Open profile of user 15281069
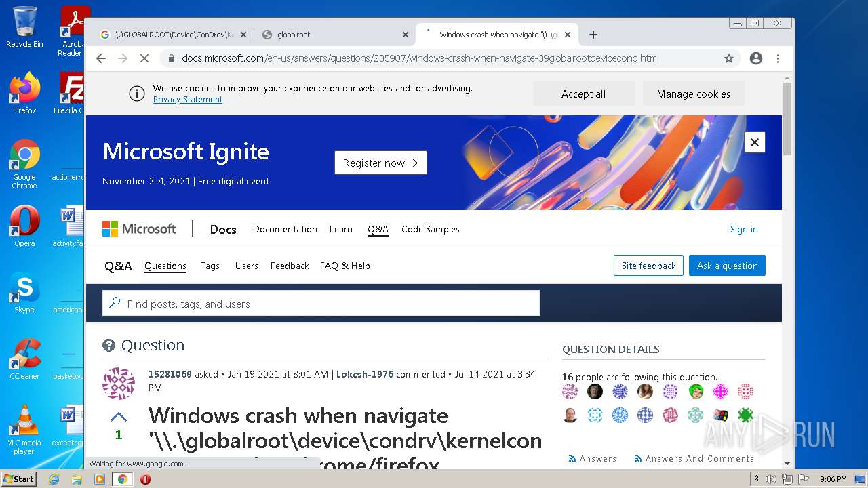The width and height of the screenshot is (868, 488). (170, 374)
